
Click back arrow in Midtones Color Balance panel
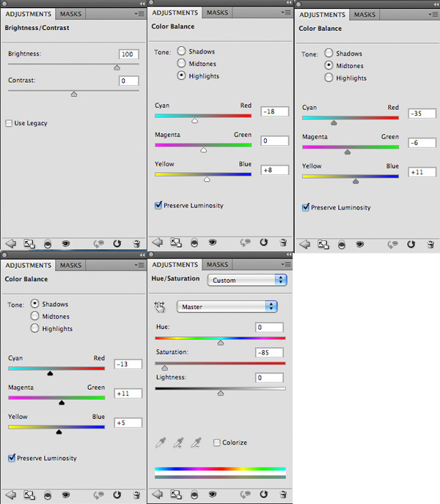(305, 244)
